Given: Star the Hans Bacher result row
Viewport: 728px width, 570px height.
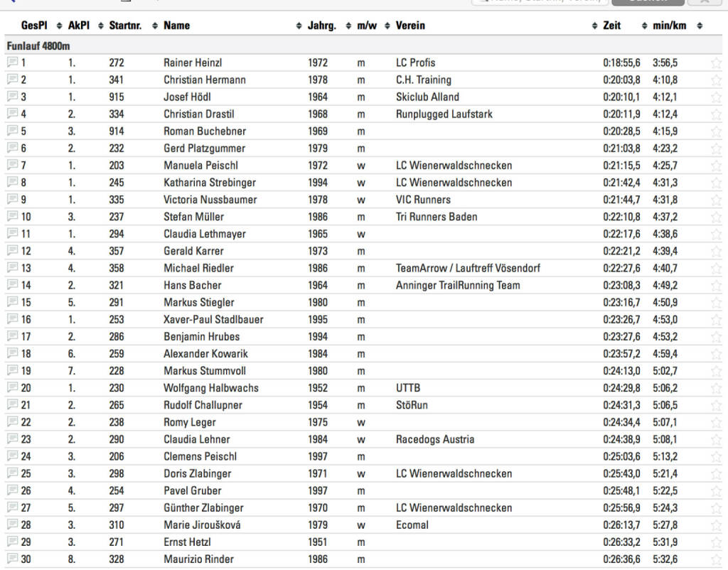Looking at the screenshot, I should coord(716,285).
